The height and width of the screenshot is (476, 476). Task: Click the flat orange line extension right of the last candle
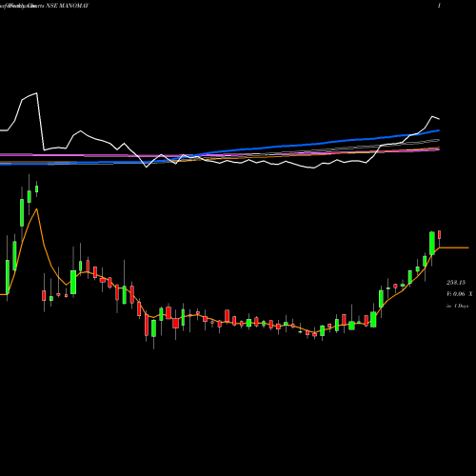click(454, 248)
